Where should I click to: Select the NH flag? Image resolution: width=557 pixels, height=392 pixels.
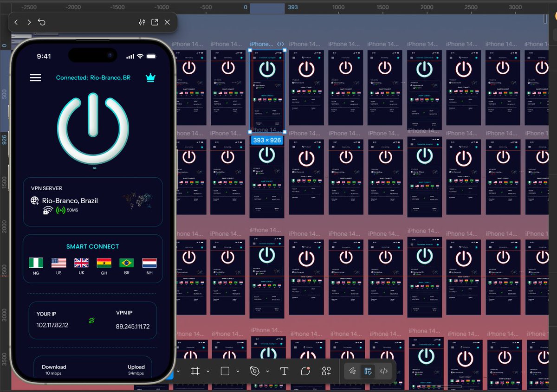coord(149,263)
